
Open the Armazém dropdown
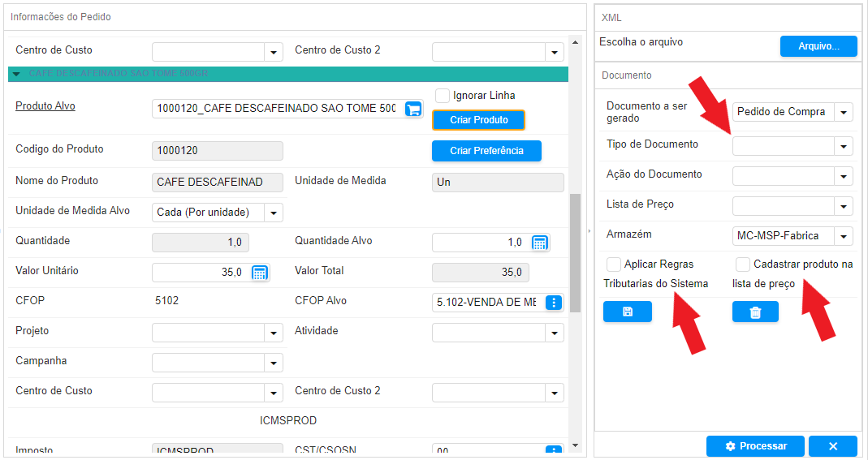click(843, 236)
